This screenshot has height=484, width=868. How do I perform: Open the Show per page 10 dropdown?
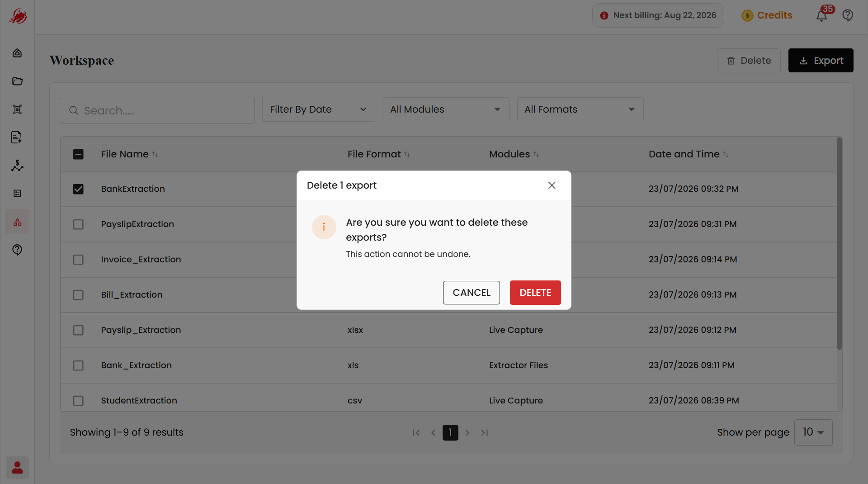pos(813,432)
